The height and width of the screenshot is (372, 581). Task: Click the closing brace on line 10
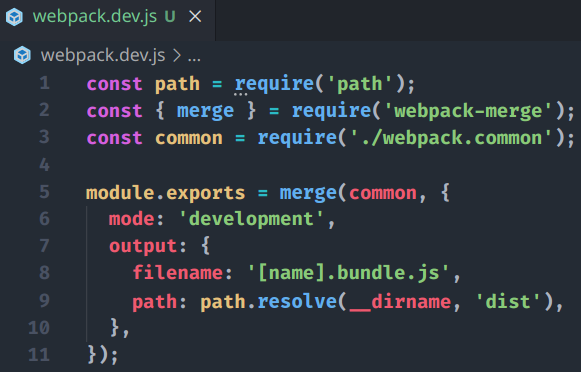point(115,328)
